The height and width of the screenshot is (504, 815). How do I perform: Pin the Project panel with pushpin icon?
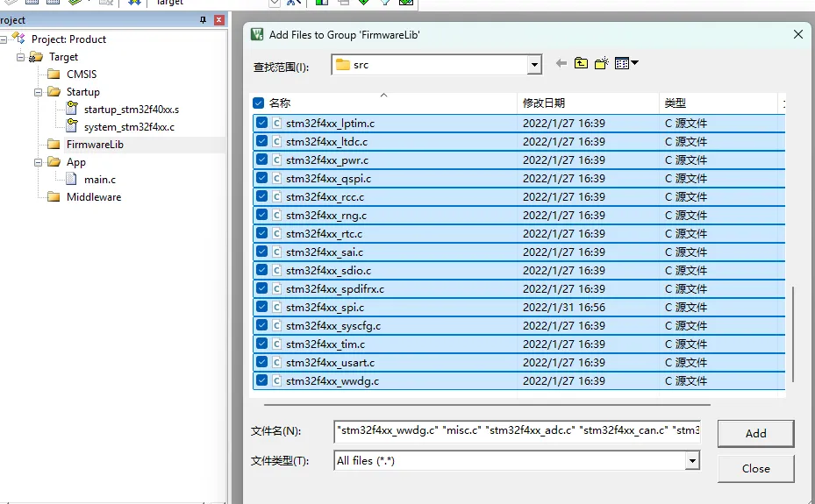(x=204, y=20)
